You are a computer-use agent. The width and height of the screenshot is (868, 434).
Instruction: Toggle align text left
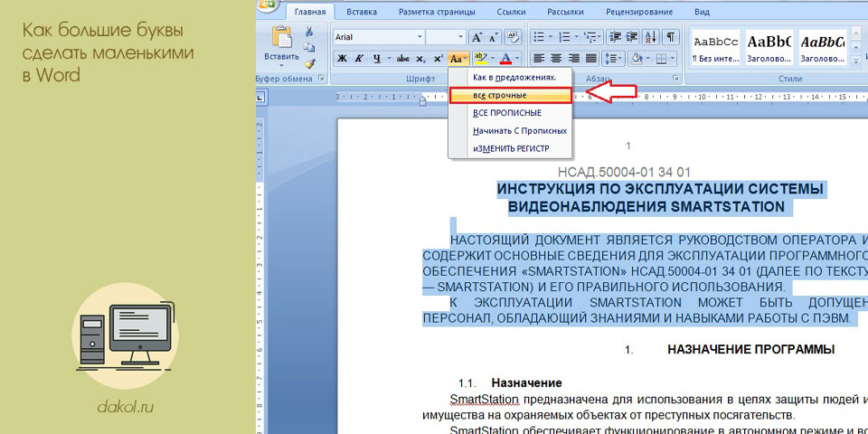(x=539, y=58)
